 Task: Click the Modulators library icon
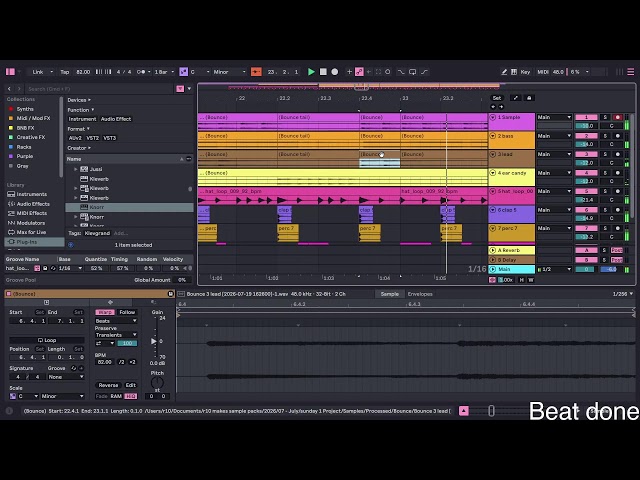[x=11, y=223]
